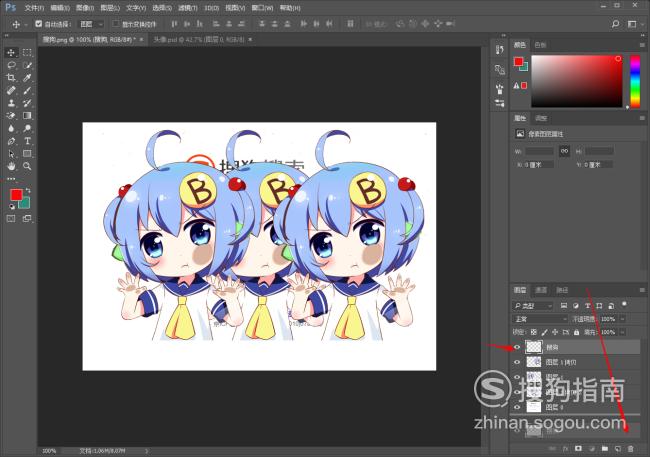Select the Lasso tool

click(11, 65)
